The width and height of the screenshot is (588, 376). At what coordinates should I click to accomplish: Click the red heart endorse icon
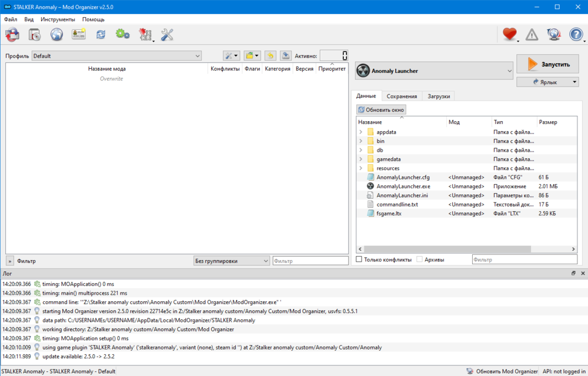tap(509, 35)
